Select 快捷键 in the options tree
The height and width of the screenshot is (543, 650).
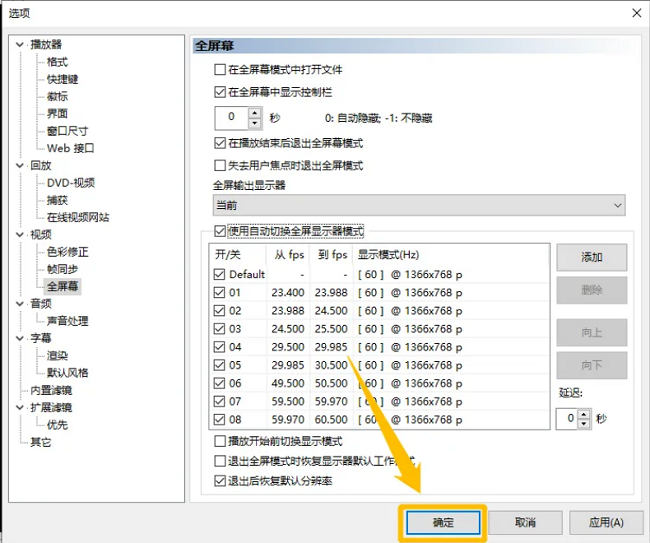pos(63,79)
